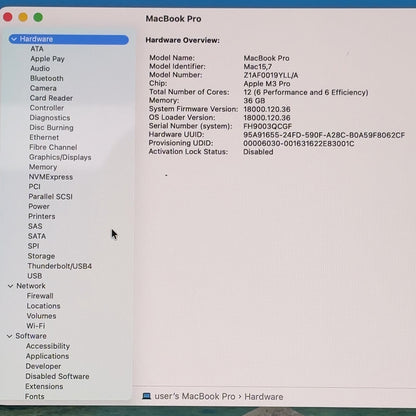Click the MacBook Pro window title
This screenshot has width=416, height=416.
coord(173,19)
